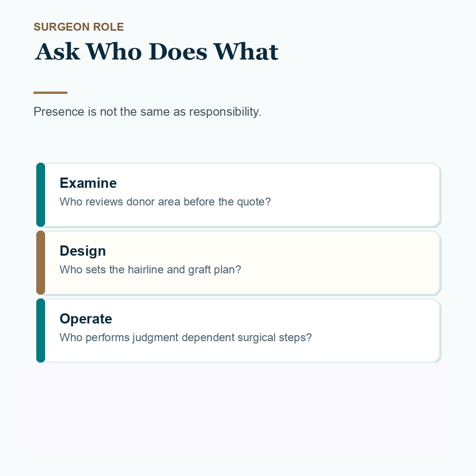Click the Presence is not the same subtitle
The width and height of the screenshot is (476, 476).
147,112
